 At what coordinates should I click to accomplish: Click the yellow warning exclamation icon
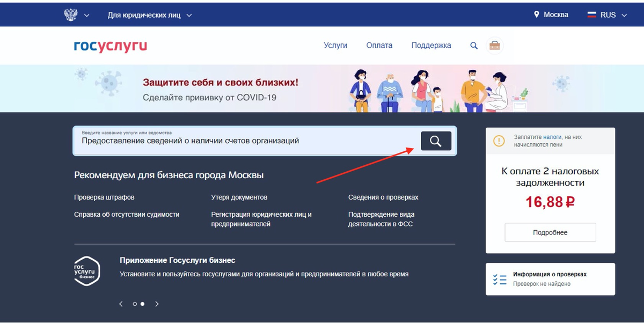(x=499, y=141)
